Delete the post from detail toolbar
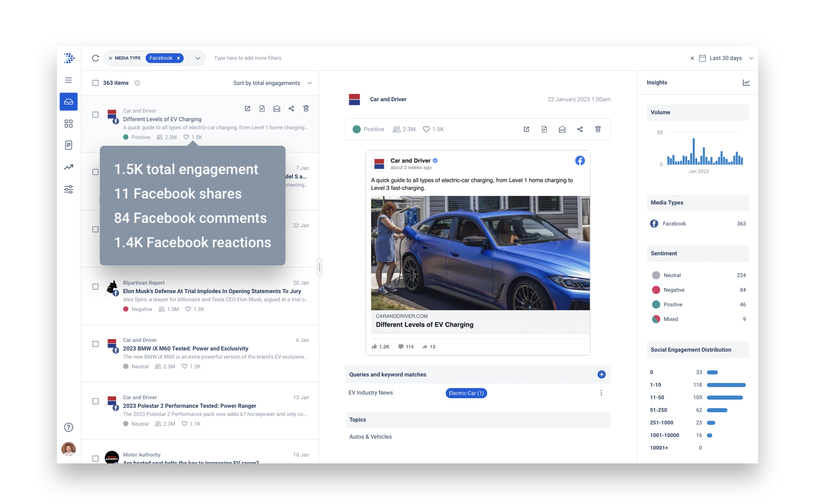 598,129
